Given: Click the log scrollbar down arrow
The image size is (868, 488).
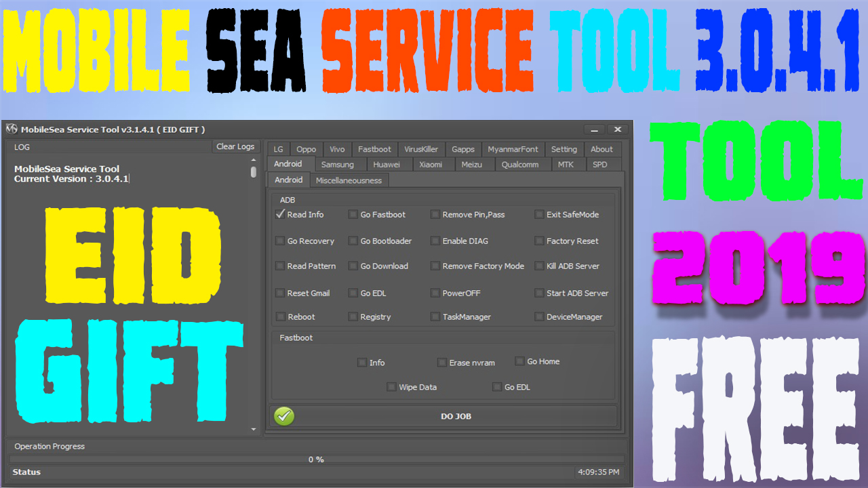Looking at the screenshot, I should pos(254,430).
